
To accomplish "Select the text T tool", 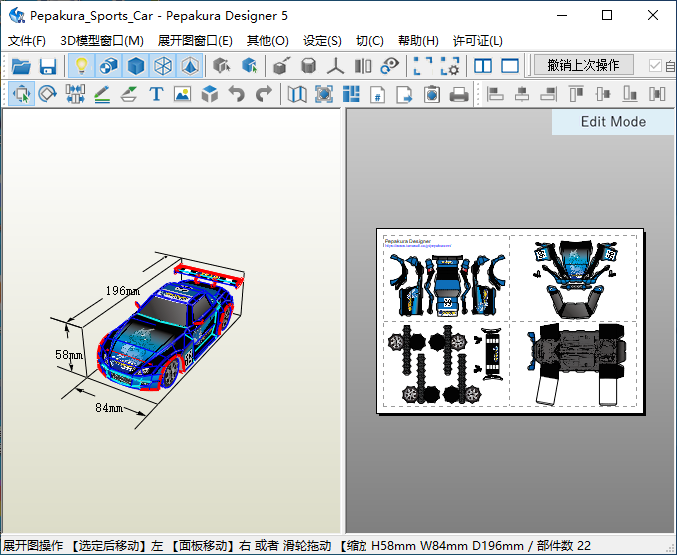I will (x=156, y=94).
